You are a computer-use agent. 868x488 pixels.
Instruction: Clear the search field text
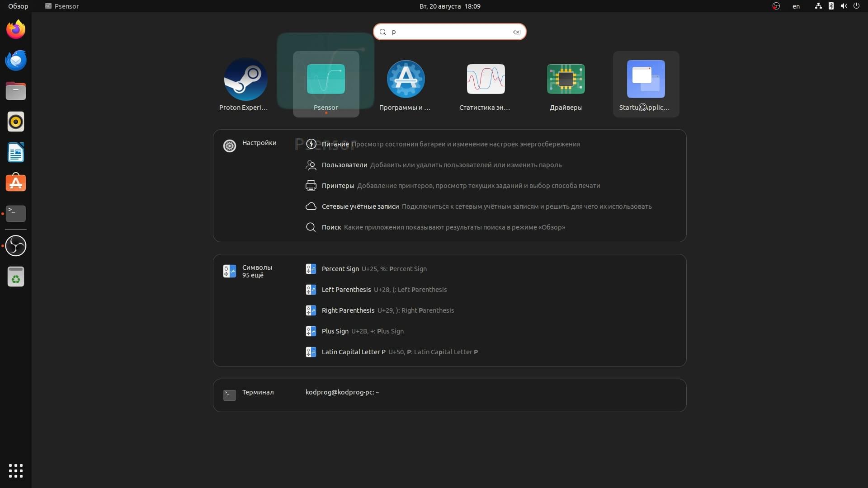[517, 32]
